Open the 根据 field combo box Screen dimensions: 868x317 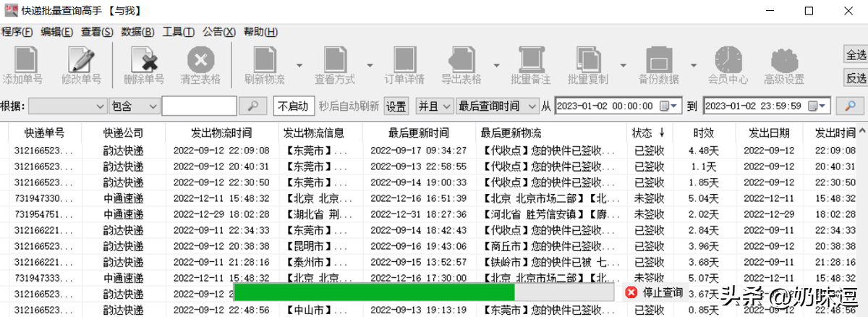coord(67,106)
